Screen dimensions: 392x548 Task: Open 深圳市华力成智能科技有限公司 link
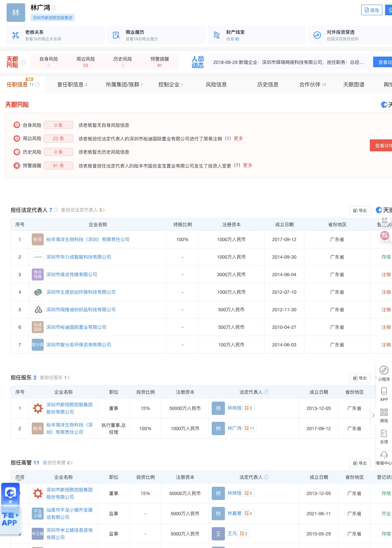pos(79,257)
